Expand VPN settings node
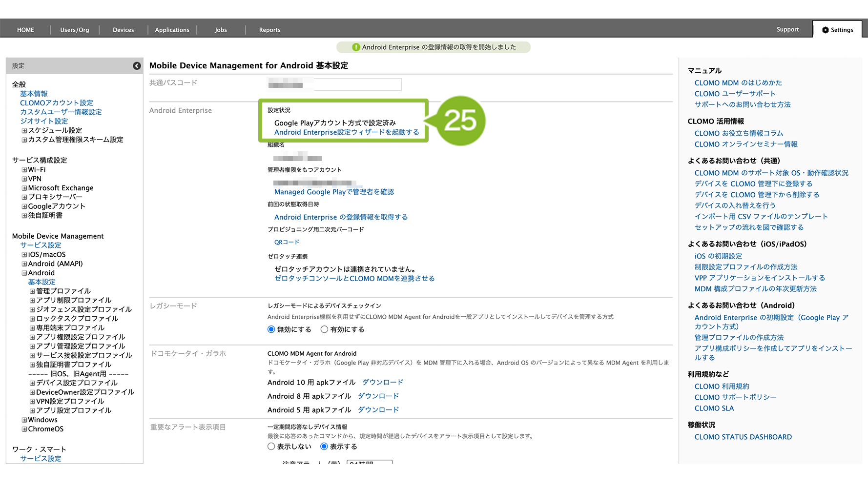The height and width of the screenshot is (488, 868). coord(24,179)
